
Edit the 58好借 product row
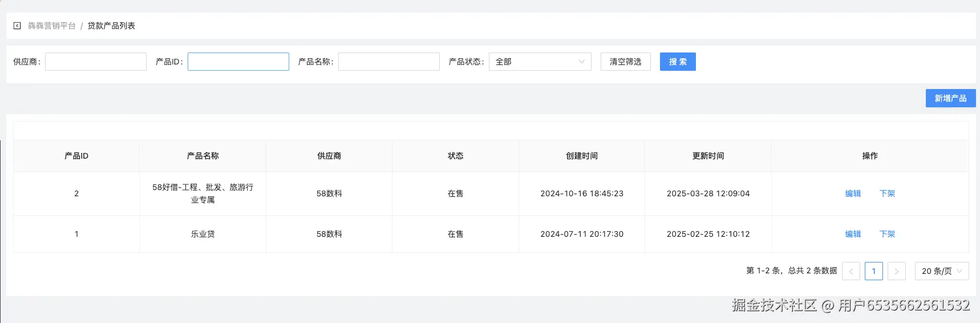pos(853,193)
